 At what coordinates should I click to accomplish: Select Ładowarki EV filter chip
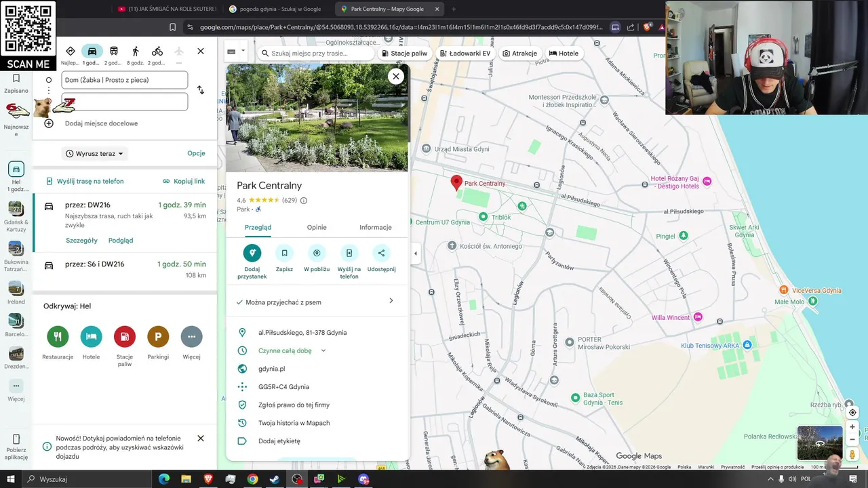point(465,54)
